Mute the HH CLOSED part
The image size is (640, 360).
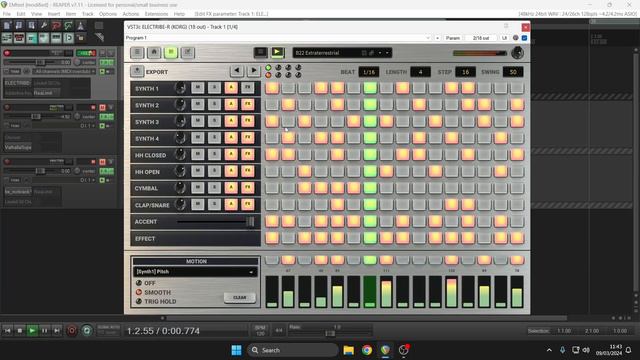point(198,154)
